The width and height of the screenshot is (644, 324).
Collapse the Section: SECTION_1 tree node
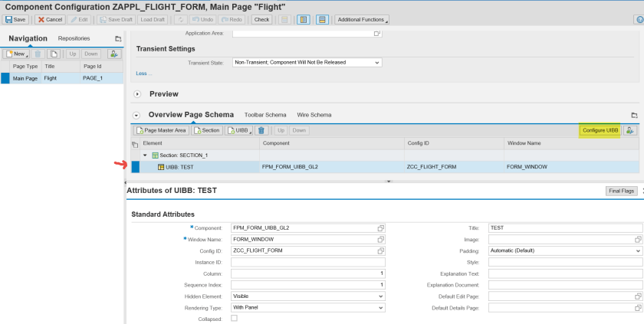point(146,155)
